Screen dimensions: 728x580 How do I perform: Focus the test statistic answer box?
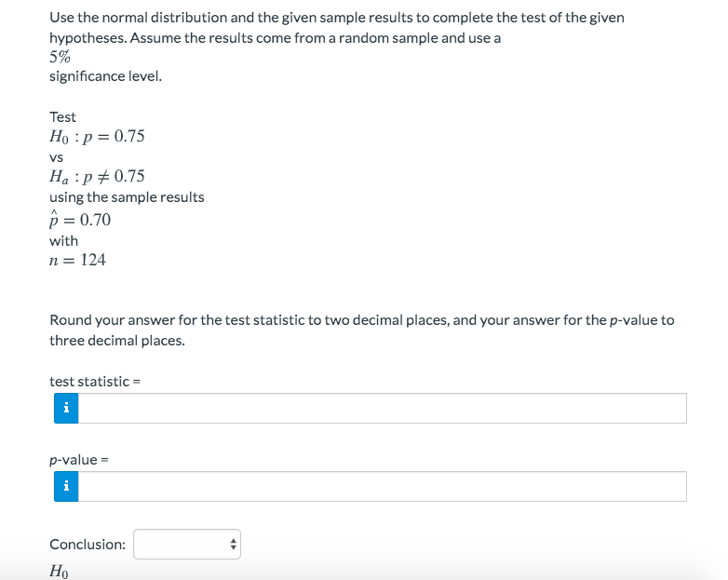click(x=382, y=408)
